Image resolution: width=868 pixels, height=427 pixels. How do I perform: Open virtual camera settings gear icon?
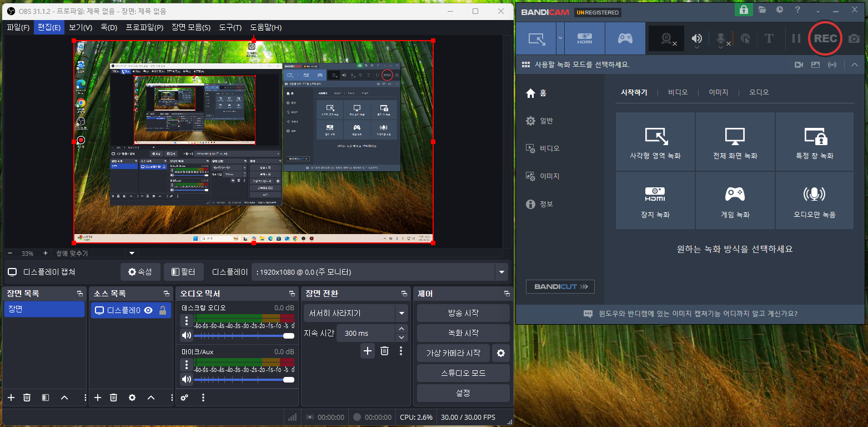[x=501, y=353]
